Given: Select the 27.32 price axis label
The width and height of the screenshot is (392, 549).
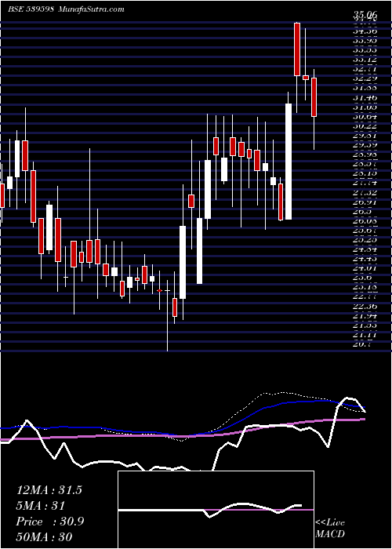Looking at the screenshot, I should (365, 193).
